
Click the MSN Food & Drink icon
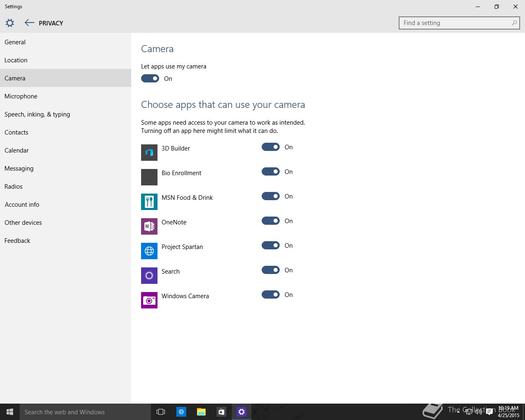tap(149, 202)
